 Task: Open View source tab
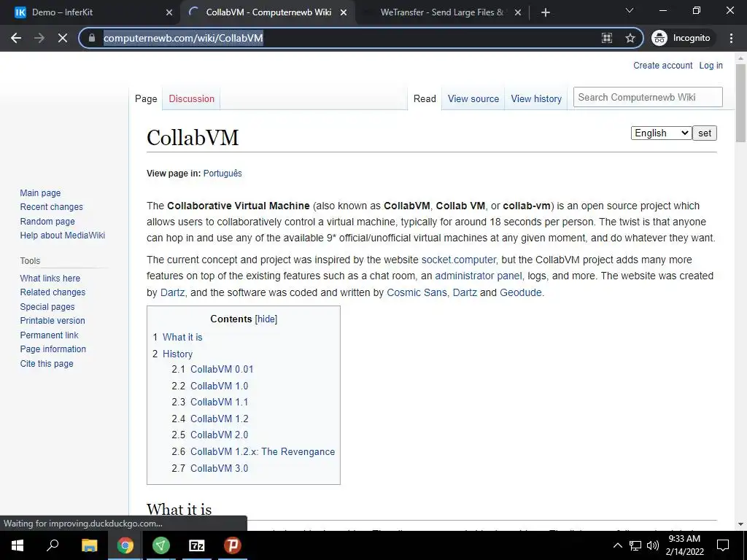[473, 99]
